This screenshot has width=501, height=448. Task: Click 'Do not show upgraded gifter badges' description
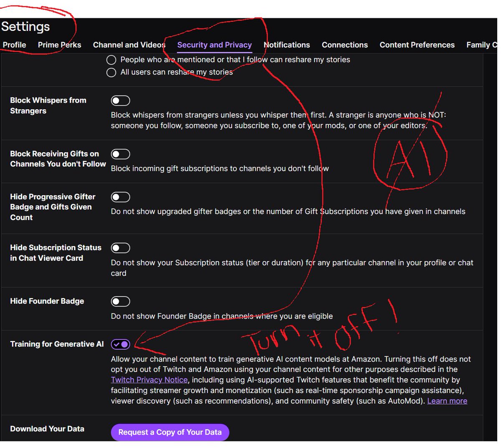288,211
